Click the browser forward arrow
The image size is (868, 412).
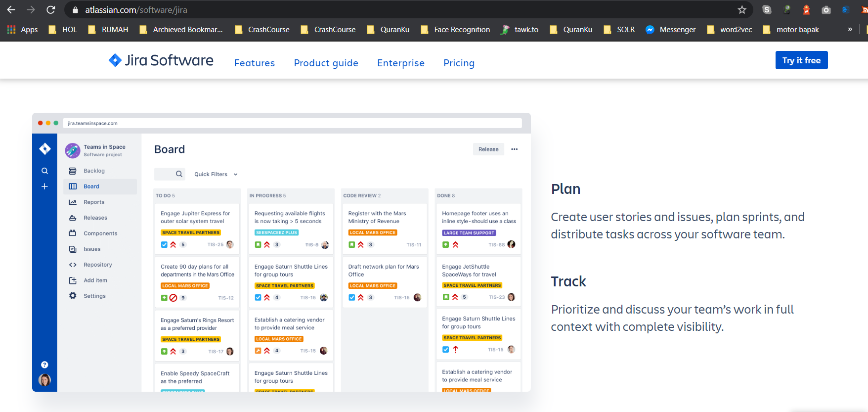coord(31,10)
